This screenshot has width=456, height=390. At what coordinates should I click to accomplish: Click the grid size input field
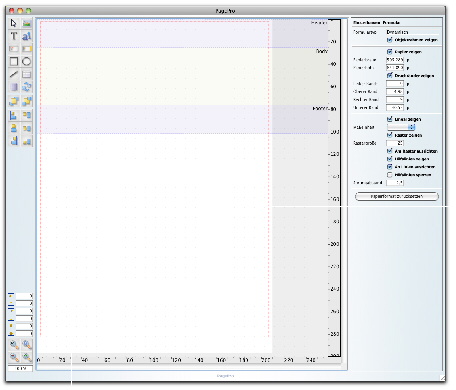(395, 143)
